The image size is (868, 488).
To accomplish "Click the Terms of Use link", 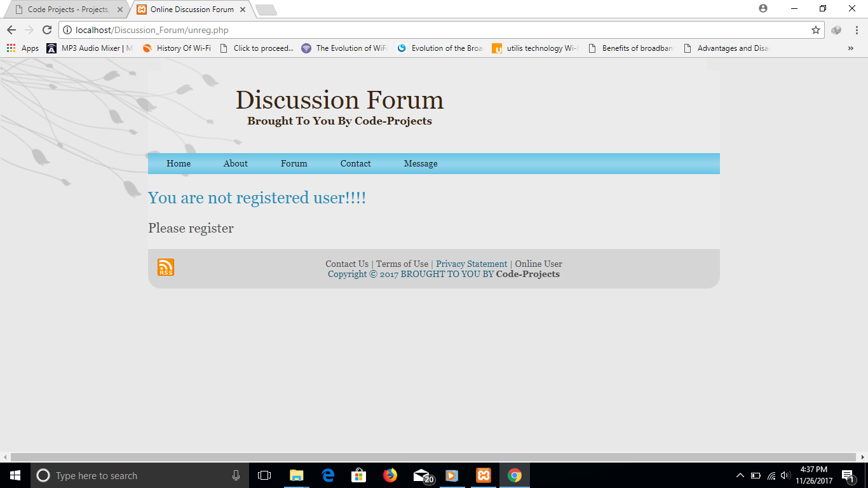I will pyautogui.click(x=402, y=263).
